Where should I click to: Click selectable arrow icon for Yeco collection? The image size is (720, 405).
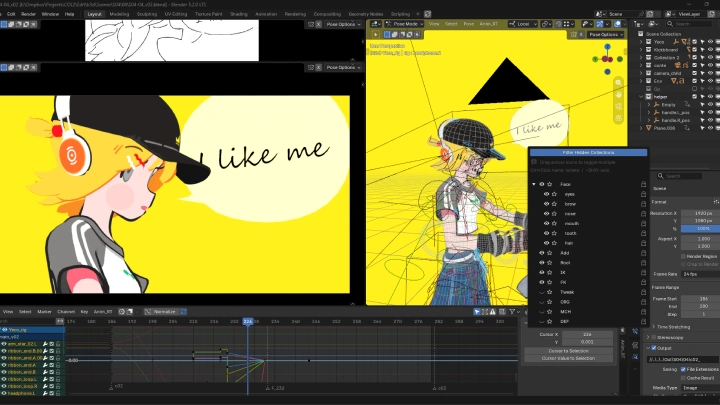coord(703,42)
